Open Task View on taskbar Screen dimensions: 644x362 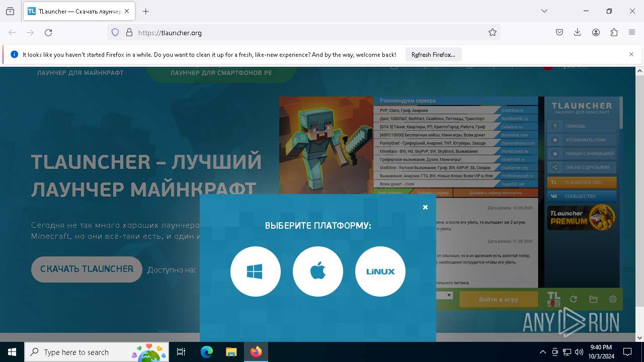click(x=181, y=352)
